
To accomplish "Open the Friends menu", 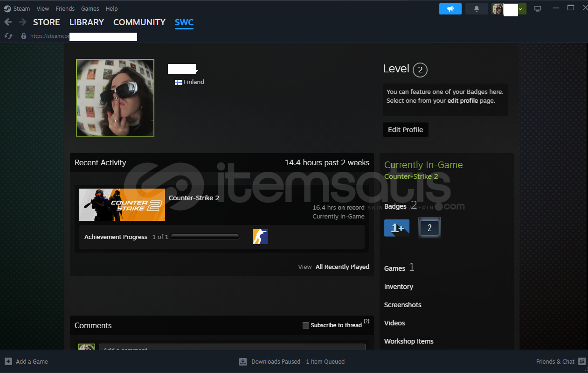I will 65,8.
